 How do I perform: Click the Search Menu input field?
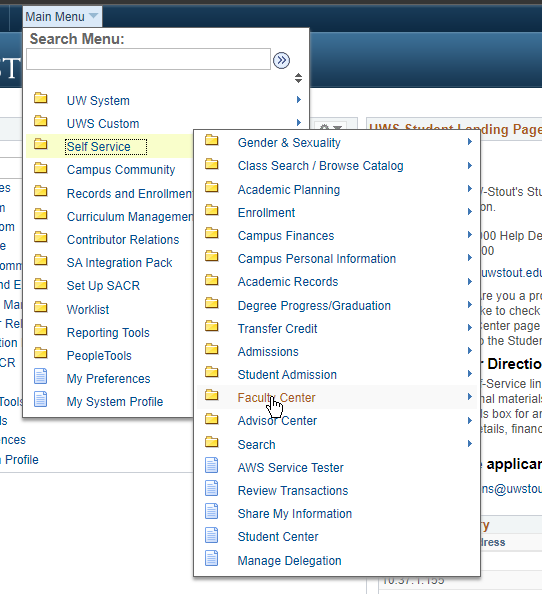click(x=148, y=59)
